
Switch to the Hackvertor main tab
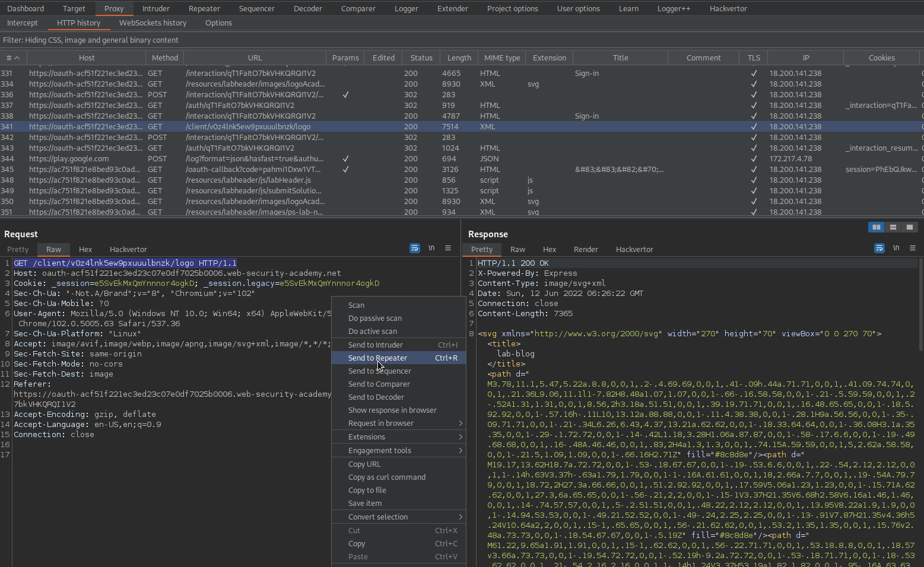pos(728,9)
